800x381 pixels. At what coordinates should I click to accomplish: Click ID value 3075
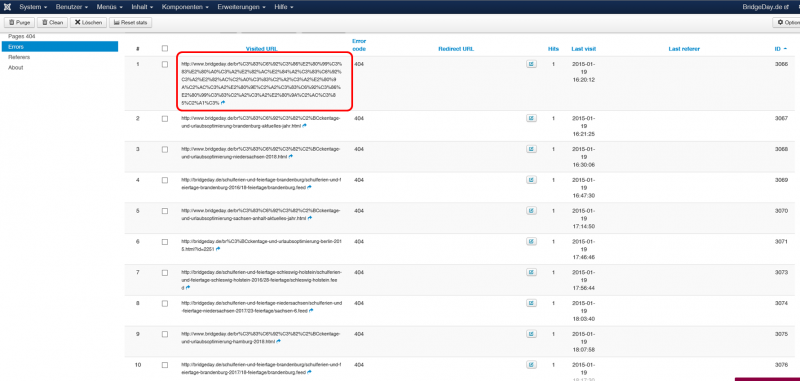point(781,334)
